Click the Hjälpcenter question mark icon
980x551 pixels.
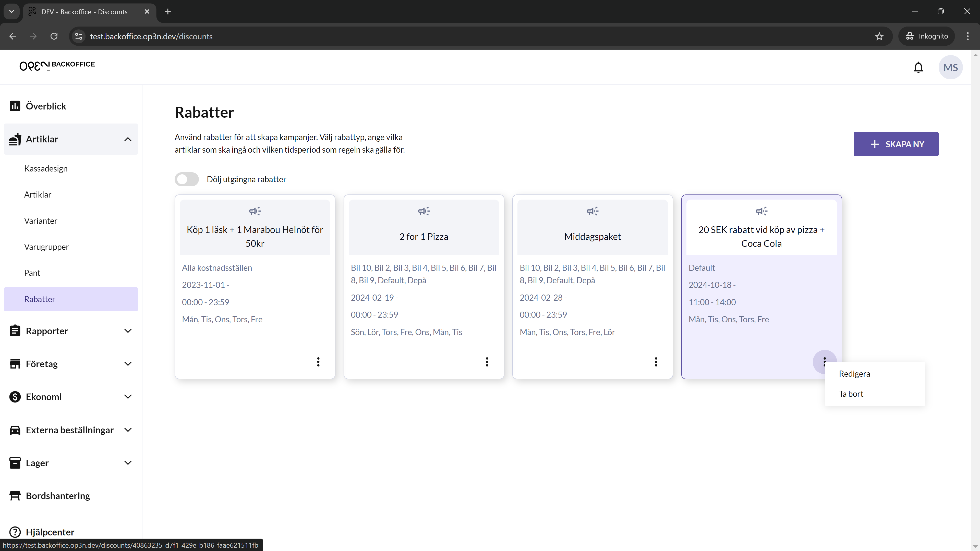click(x=15, y=532)
